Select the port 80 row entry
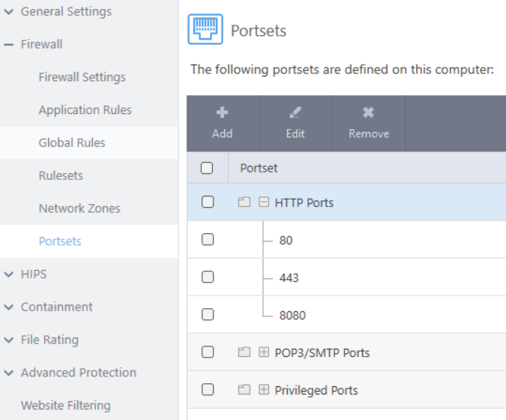Screen dimensions: 506x420 click(x=286, y=240)
